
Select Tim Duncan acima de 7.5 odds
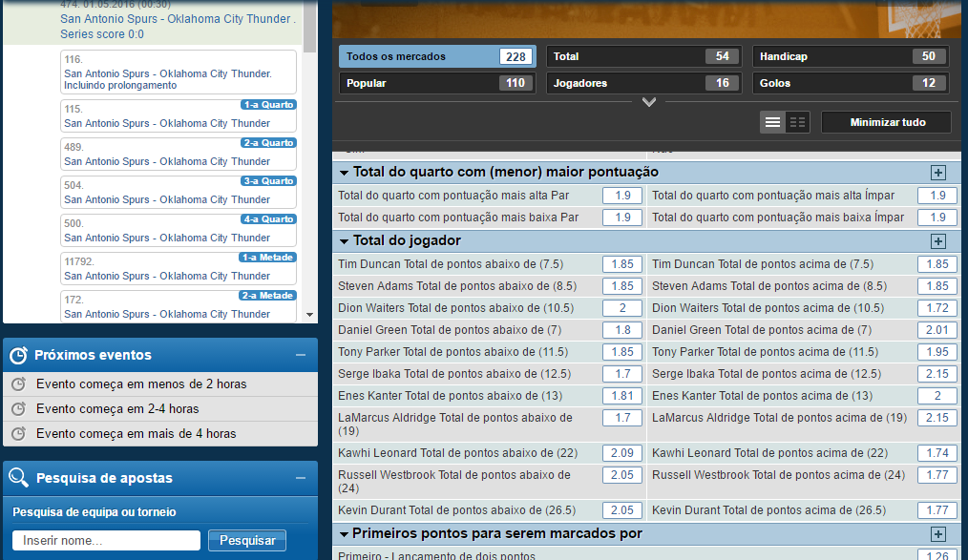(x=937, y=264)
